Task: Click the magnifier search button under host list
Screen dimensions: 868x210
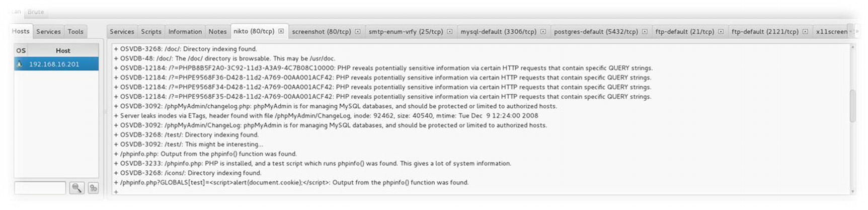Action: (76, 188)
